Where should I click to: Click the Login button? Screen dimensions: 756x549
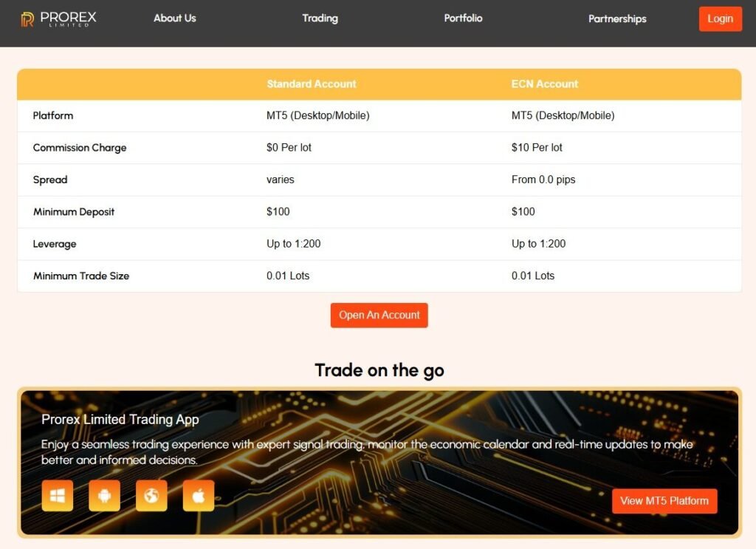coord(720,18)
